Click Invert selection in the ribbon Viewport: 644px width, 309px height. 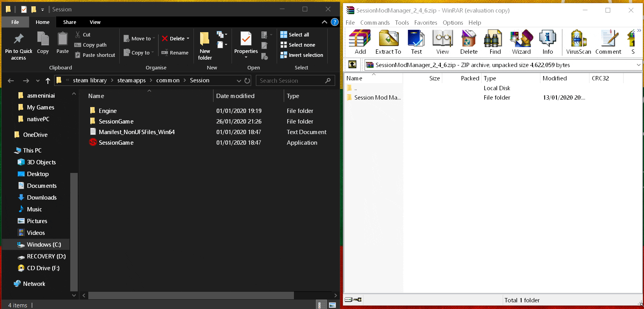[x=302, y=55]
